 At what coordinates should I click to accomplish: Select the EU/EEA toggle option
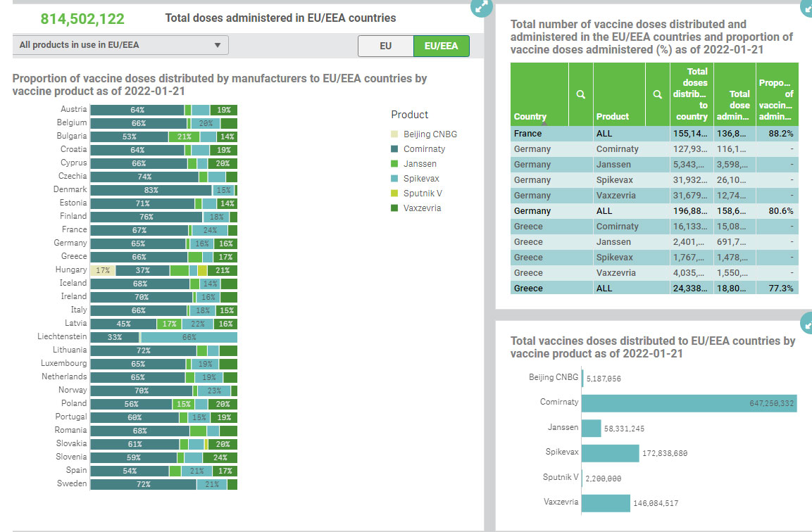[442, 46]
